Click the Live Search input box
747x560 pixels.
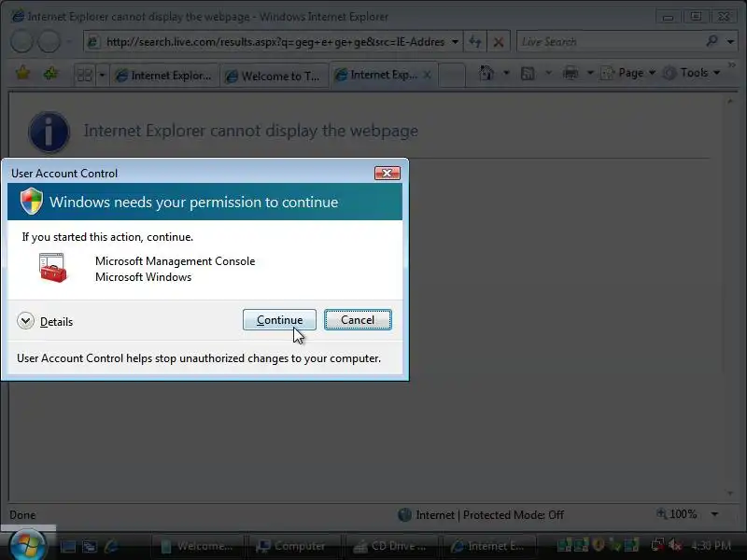[610, 42]
